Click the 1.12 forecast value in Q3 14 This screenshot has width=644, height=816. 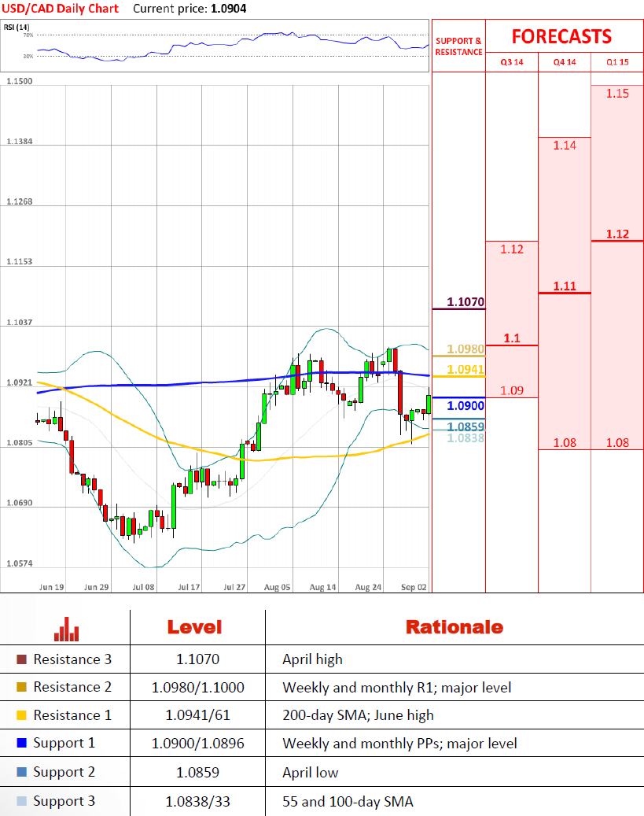click(512, 249)
